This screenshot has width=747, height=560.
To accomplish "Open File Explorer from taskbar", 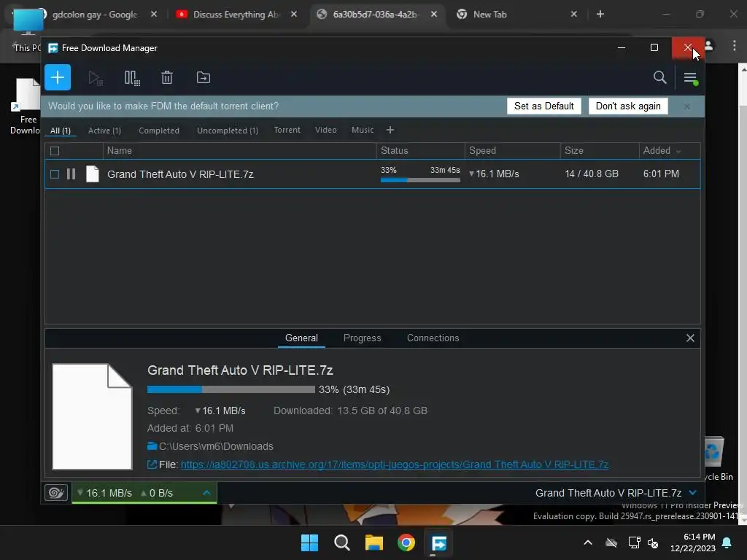I will tap(374, 542).
